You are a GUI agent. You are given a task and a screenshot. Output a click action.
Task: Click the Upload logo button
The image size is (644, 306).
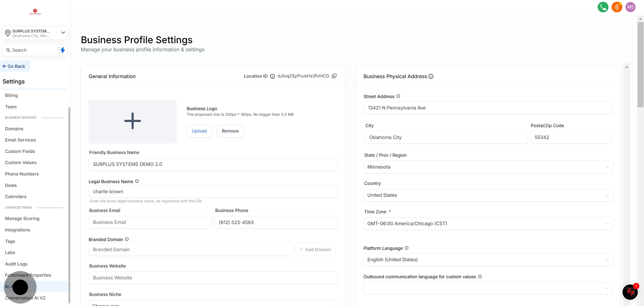tap(199, 131)
